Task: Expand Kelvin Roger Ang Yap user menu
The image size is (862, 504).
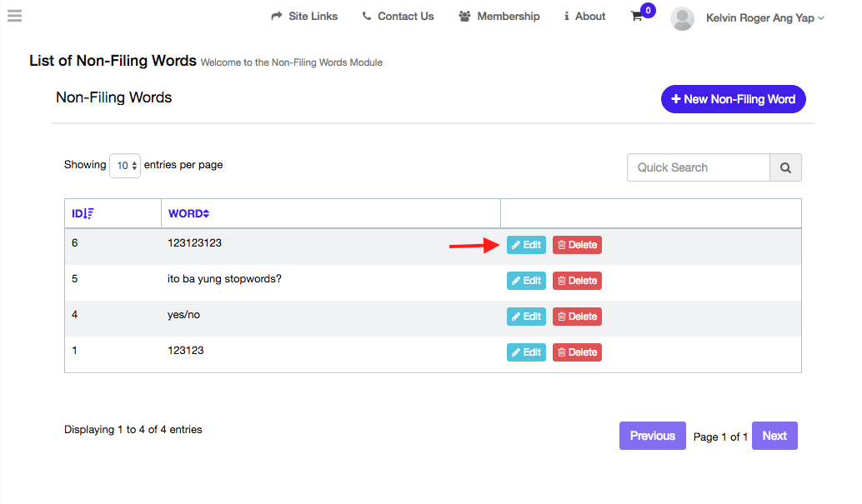Action: coord(764,17)
